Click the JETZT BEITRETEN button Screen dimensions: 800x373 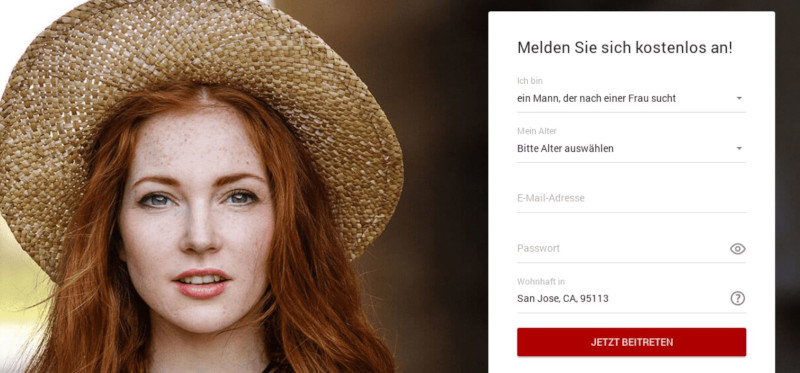click(631, 342)
